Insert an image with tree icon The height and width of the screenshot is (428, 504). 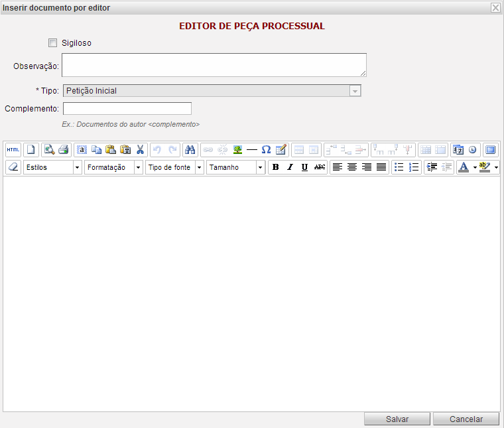pos(237,150)
